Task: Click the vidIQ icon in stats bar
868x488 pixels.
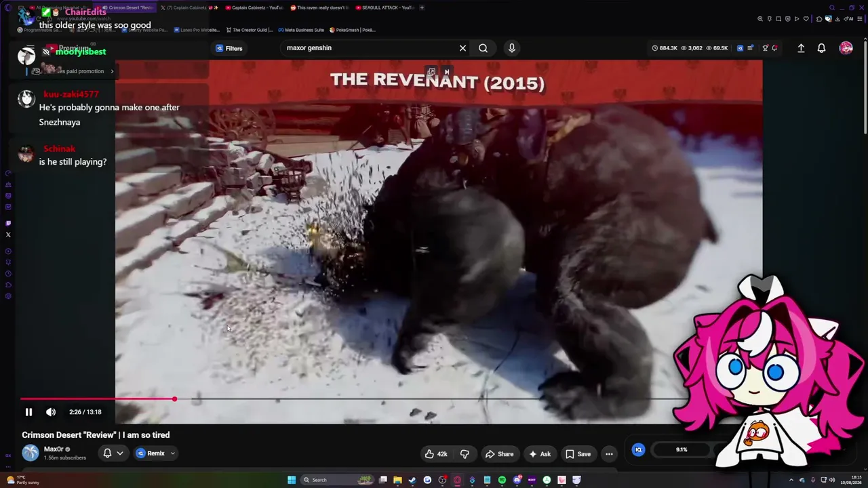Action: click(x=740, y=48)
